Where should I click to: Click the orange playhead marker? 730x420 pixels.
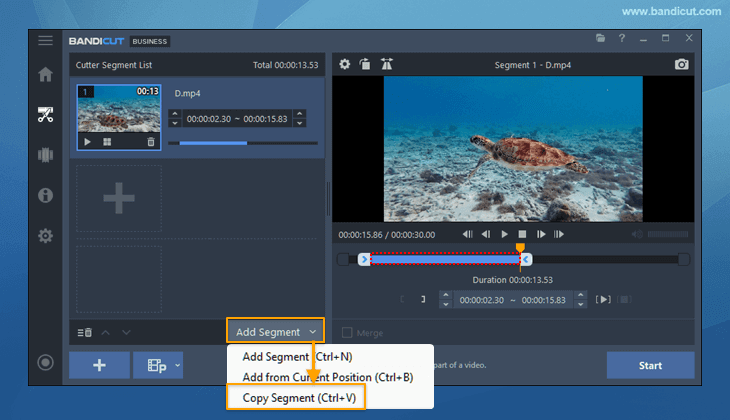tap(520, 247)
